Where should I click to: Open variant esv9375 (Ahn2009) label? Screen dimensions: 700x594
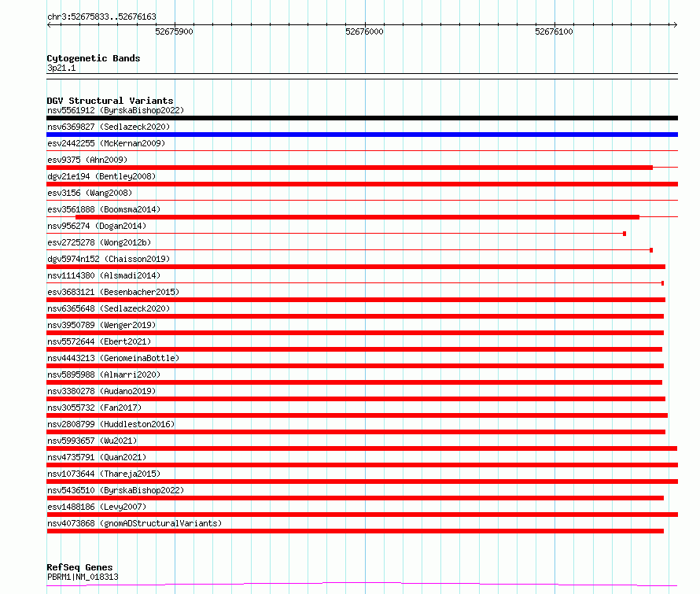[87, 160]
